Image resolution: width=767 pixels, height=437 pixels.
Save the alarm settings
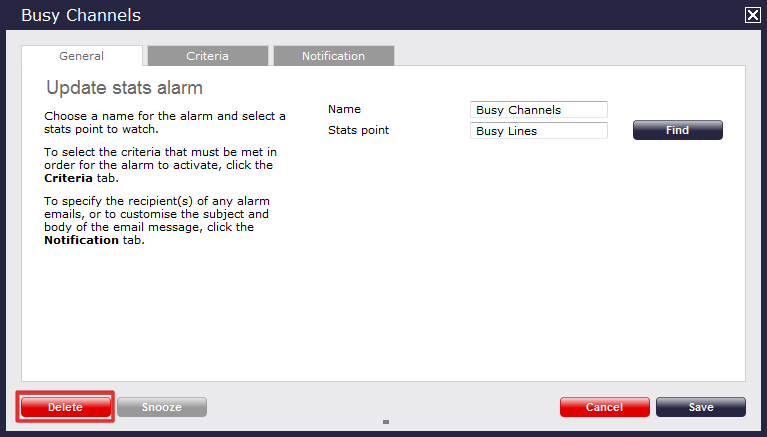(700, 407)
